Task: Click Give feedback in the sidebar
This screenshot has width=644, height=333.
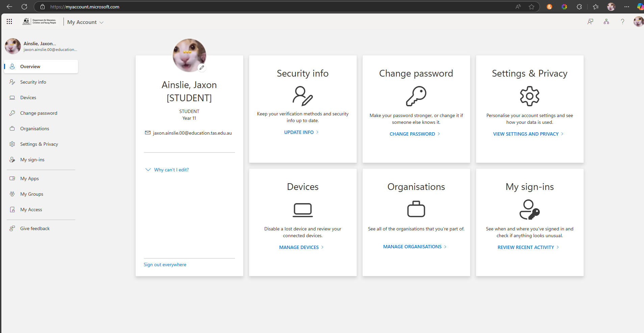Action: (41, 228)
